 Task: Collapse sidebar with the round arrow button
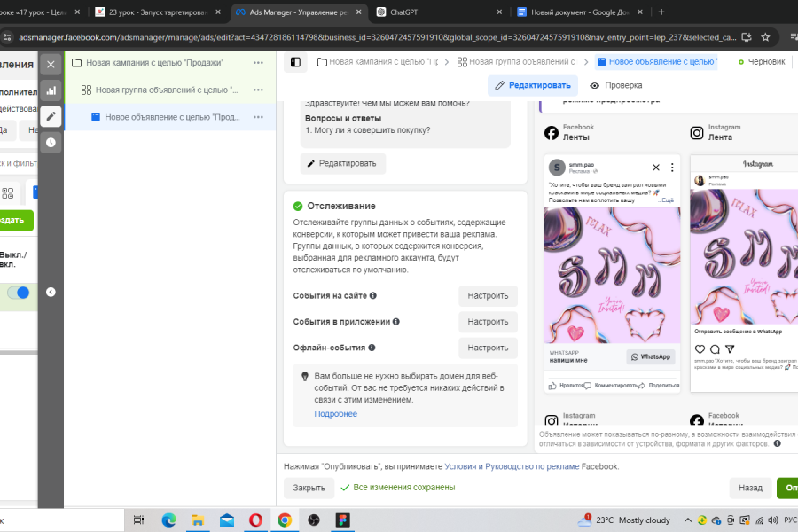[x=51, y=292]
